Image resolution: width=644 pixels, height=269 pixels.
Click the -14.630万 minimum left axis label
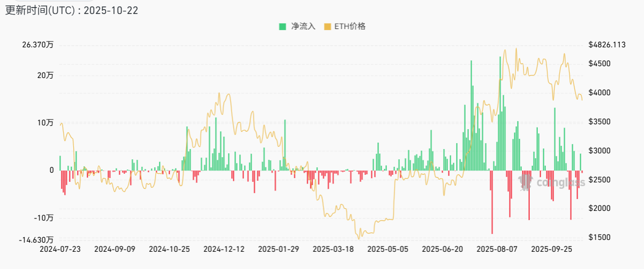point(37,240)
